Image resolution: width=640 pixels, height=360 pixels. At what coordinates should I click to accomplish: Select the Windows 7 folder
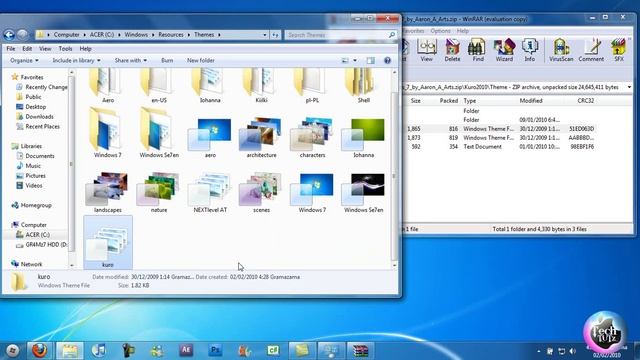tap(108, 133)
